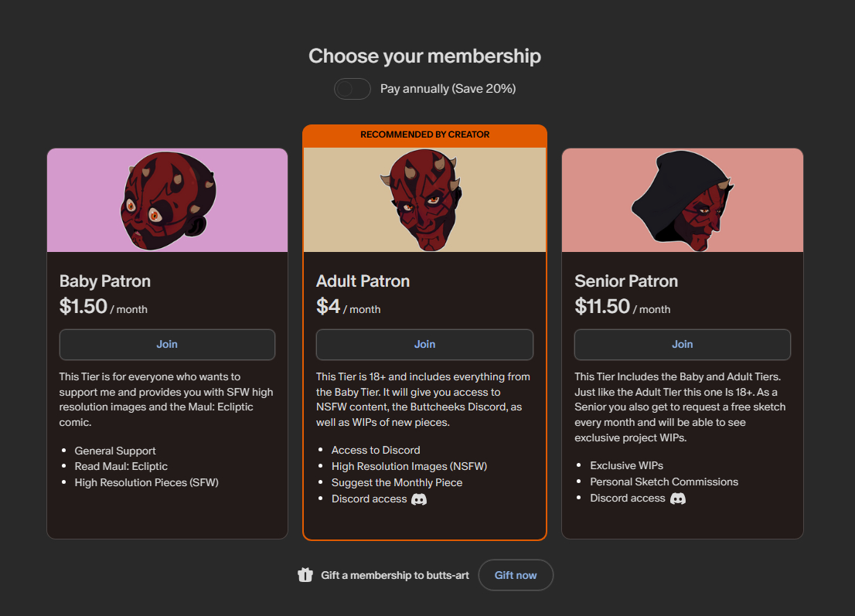This screenshot has height=616, width=855.
Task: Click the Personal Sketch Commissions benefit
Action: (x=664, y=482)
